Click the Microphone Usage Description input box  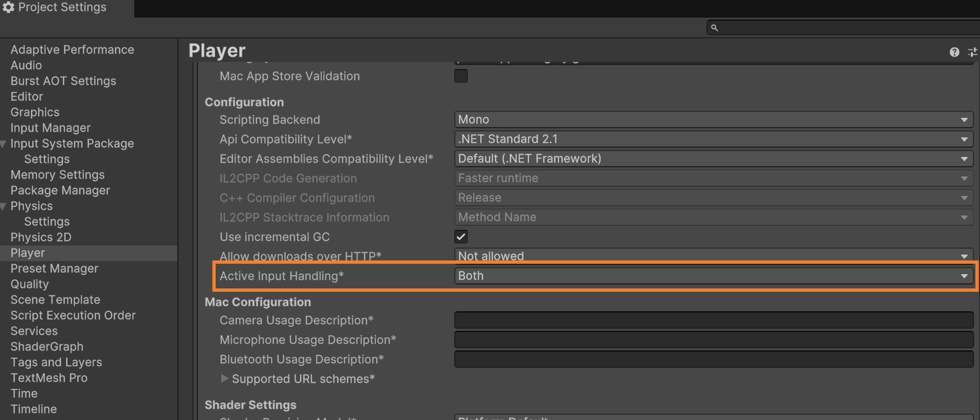[x=713, y=339]
